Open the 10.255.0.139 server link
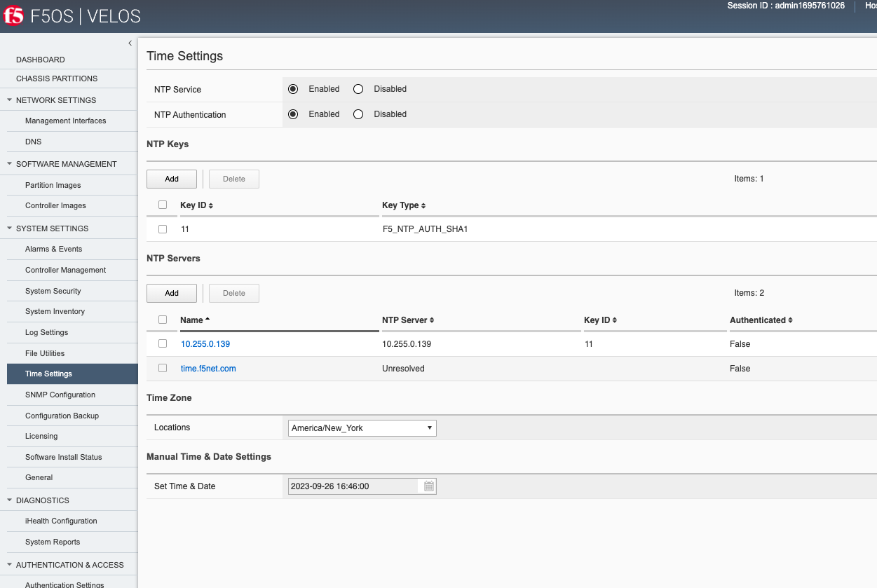Viewport: 877px width, 588px height. tap(205, 344)
